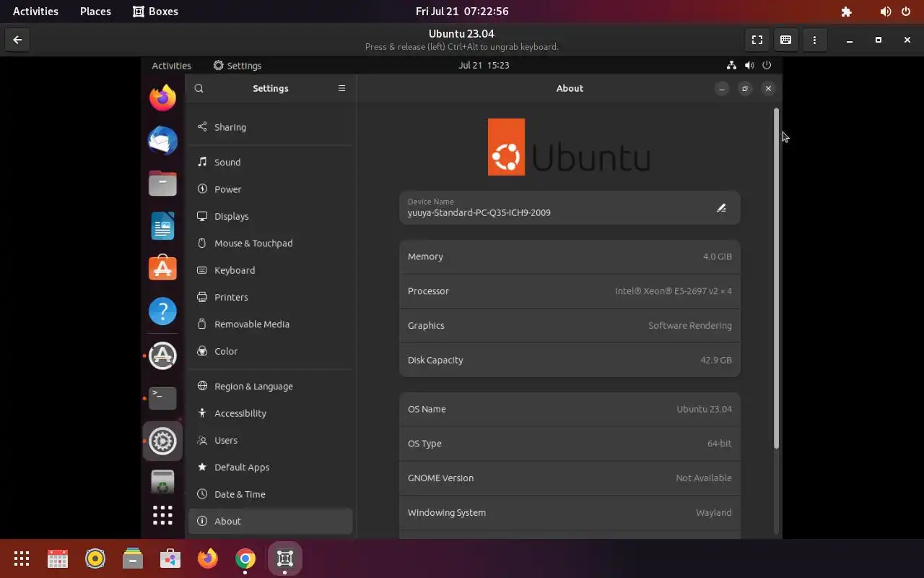Open host Places menu
The image size is (924, 578).
pos(95,12)
